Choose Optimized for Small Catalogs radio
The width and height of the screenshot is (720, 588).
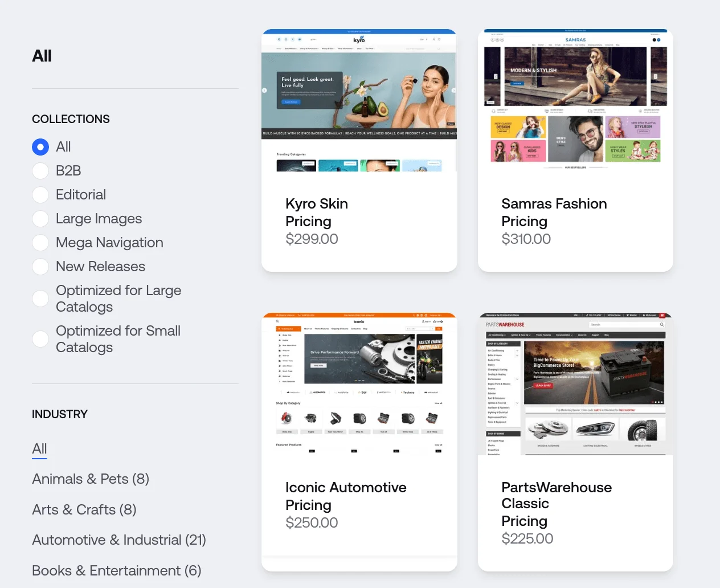pyautogui.click(x=40, y=339)
